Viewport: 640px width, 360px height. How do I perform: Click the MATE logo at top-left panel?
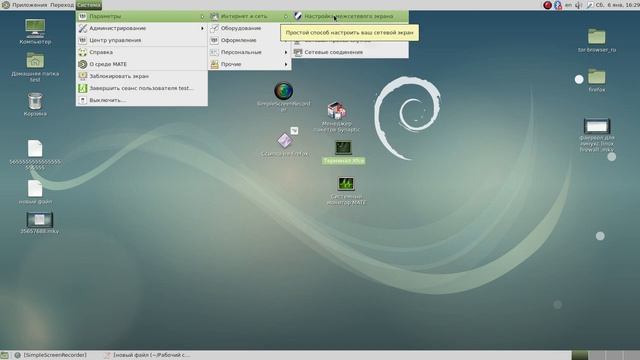(6, 5)
